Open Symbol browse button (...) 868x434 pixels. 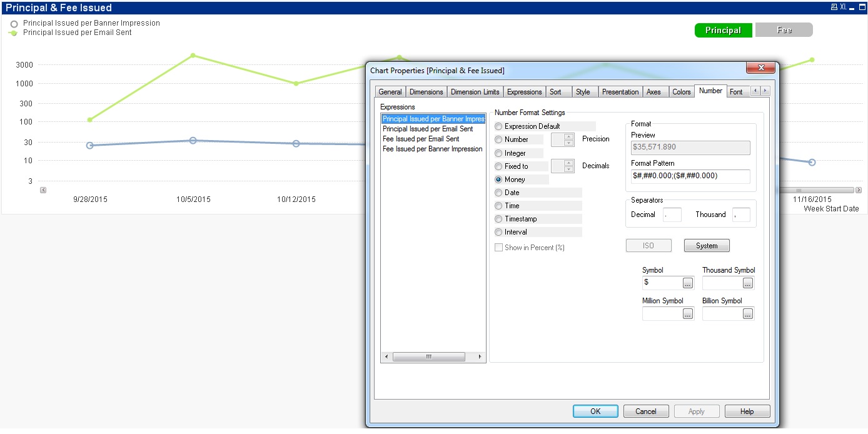click(x=688, y=283)
